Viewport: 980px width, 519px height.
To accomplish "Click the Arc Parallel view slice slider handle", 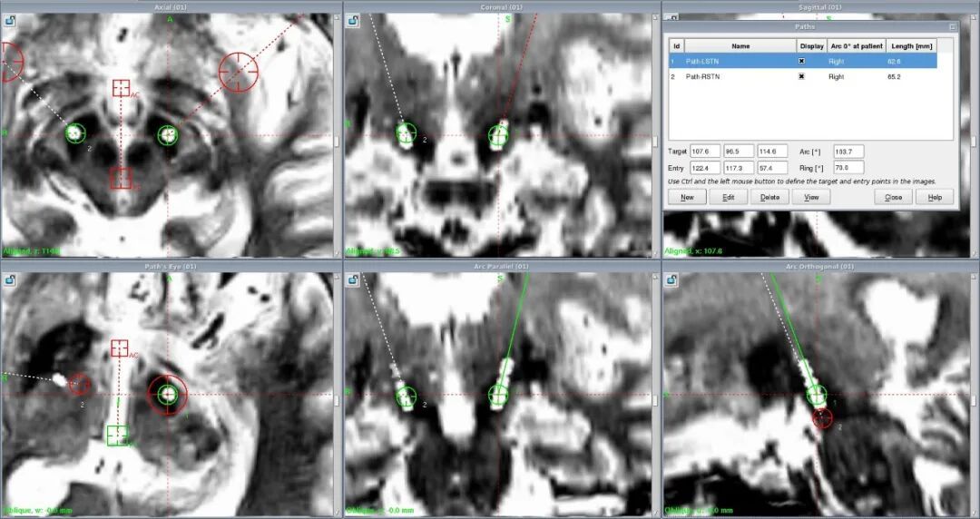I will [656, 400].
